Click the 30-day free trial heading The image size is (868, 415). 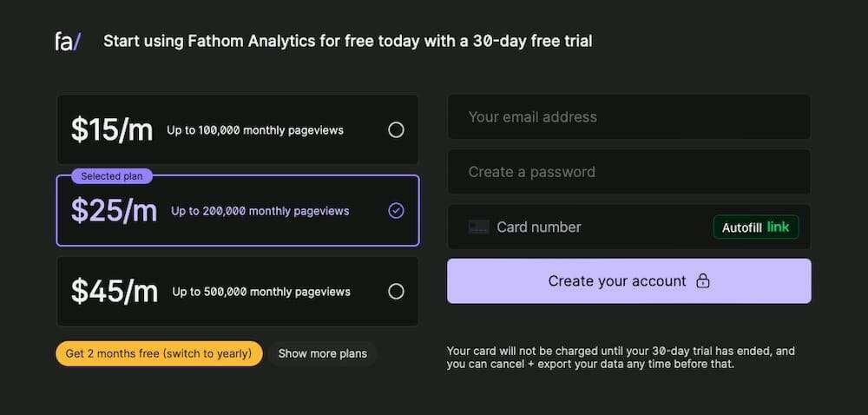coord(347,41)
